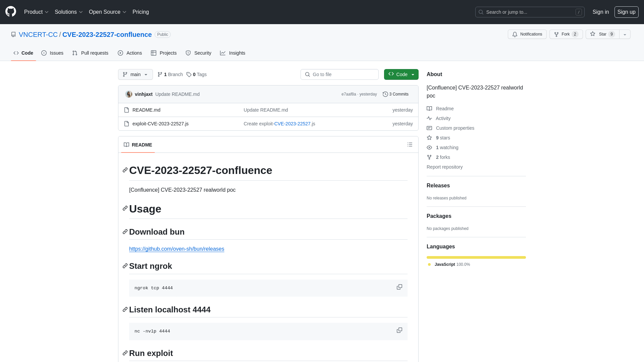Viewport: 644px width, 362px height.
Task: Switch to the Insights tab
Action: click(232, 53)
